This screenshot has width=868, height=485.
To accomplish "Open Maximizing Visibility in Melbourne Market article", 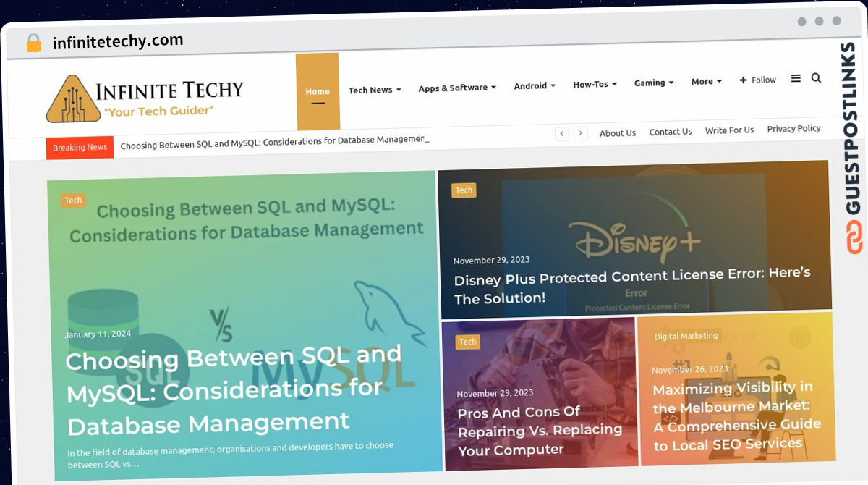I will [736, 416].
